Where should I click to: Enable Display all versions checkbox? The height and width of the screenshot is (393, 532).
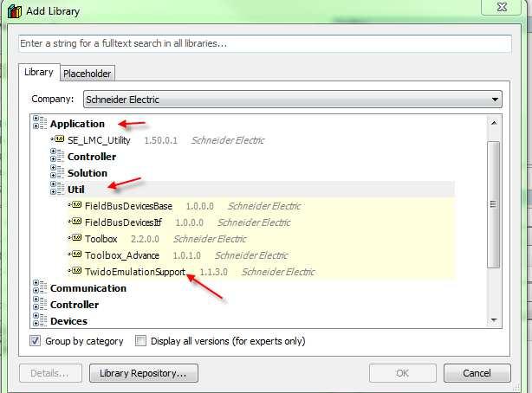(x=140, y=340)
